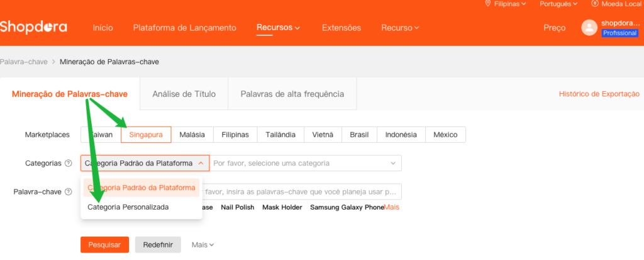Expand the Mais options next to Redefinir
The image size is (644, 260).
203,244
